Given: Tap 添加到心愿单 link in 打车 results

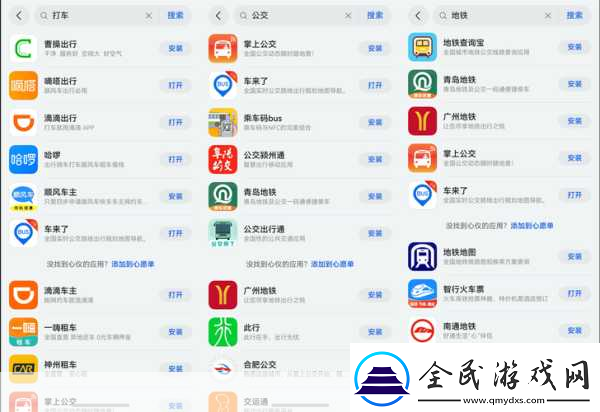Looking at the screenshot, I should click(x=133, y=264).
